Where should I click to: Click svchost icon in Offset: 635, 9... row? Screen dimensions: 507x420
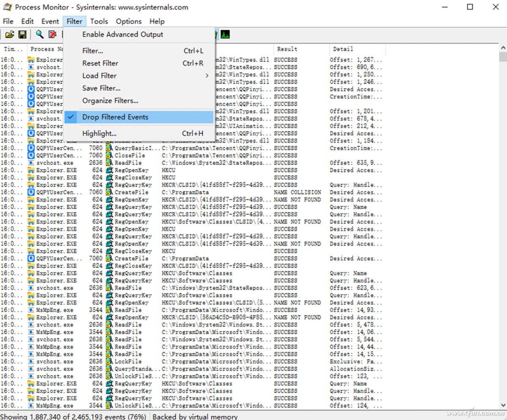click(31, 163)
